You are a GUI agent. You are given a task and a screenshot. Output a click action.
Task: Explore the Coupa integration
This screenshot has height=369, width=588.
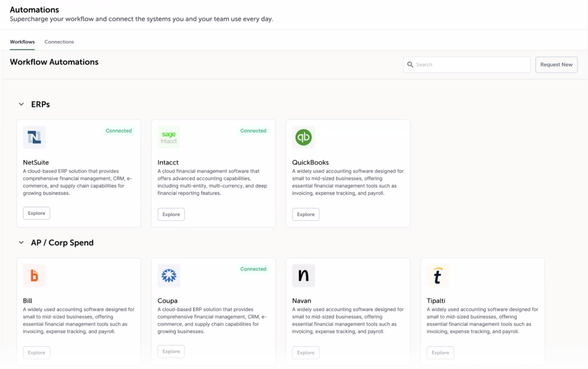point(171,351)
